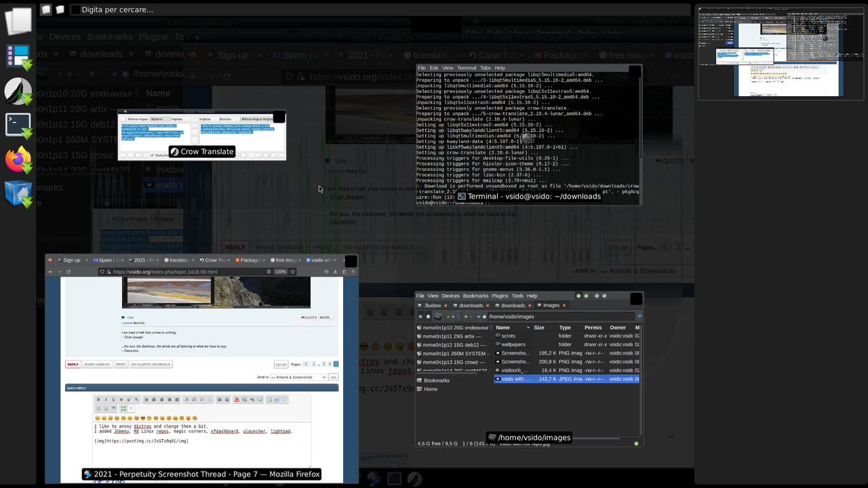Open Plugins menu in file manager

coord(500,296)
